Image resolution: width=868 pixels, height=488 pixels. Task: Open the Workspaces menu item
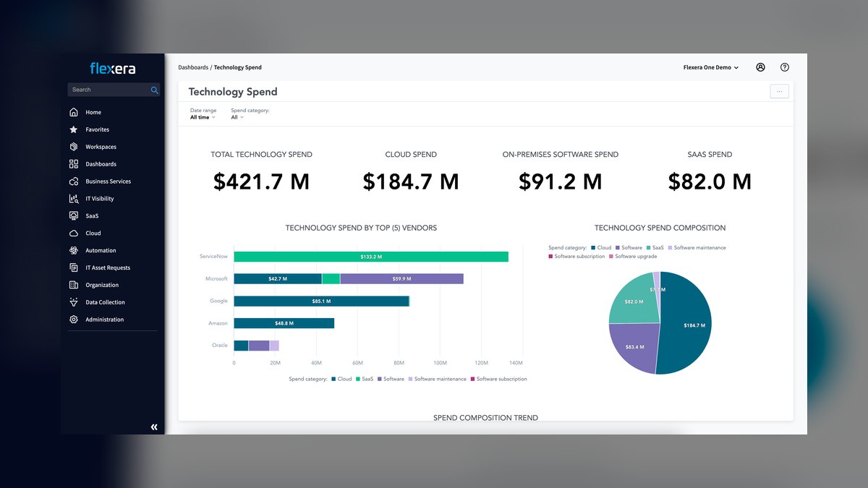pyautogui.click(x=101, y=147)
